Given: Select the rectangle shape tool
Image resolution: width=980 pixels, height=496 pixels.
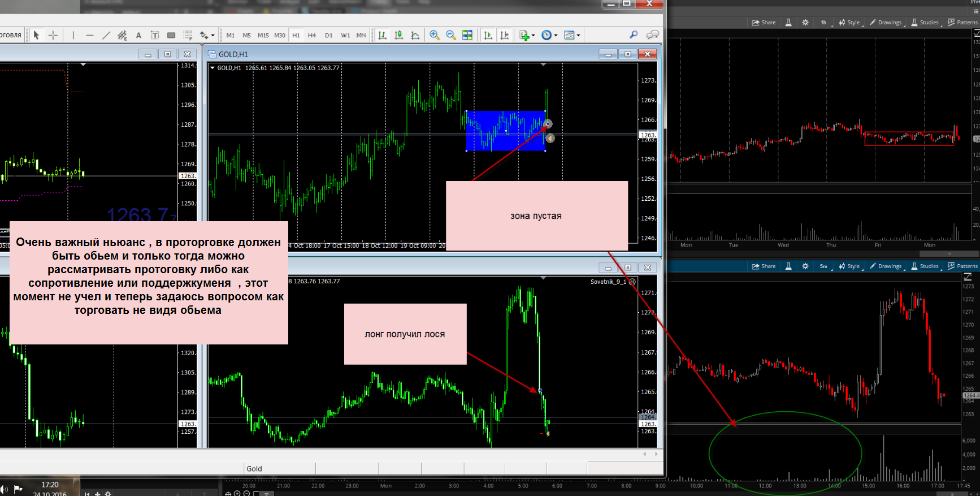Looking at the screenshot, I should [x=171, y=35].
